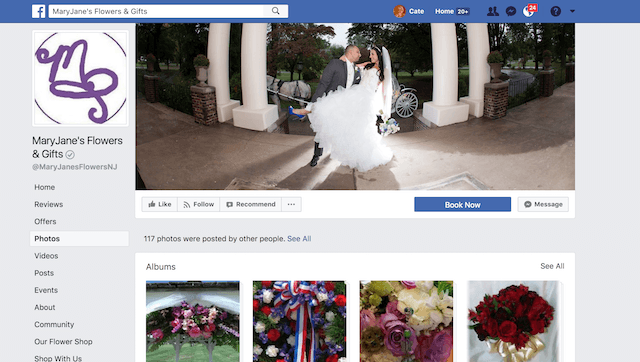Open Videos in the sidebar
The width and height of the screenshot is (640, 362).
[46, 256]
